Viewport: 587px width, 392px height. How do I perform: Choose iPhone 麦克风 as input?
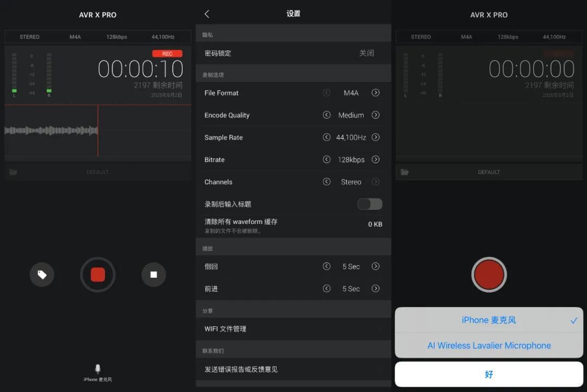(489, 320)
